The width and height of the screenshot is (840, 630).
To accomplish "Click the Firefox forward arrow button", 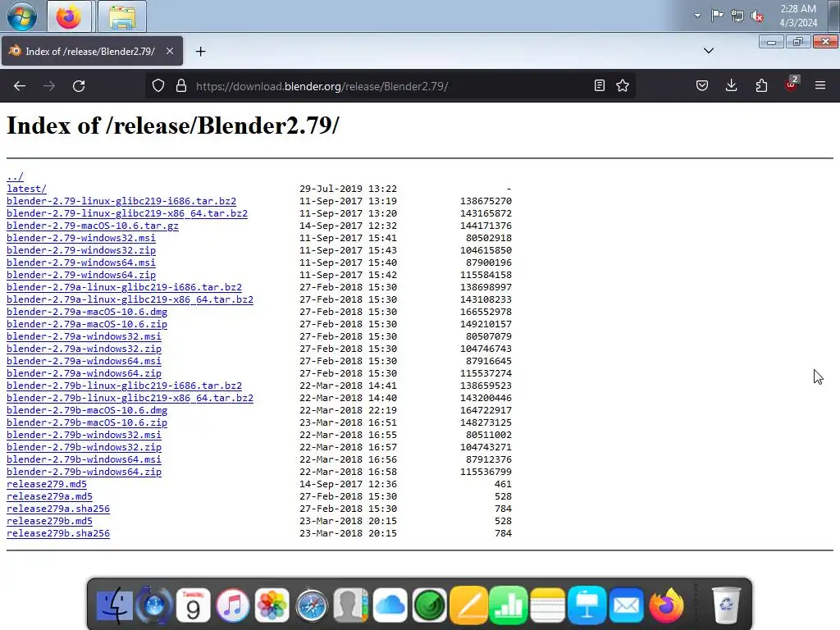I will point(49,85).
